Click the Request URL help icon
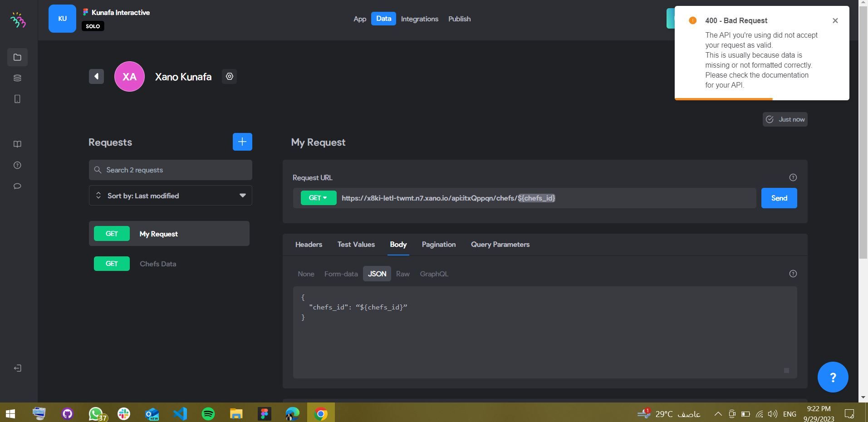This screenshot has height=422, width=868. click(793, 177)
